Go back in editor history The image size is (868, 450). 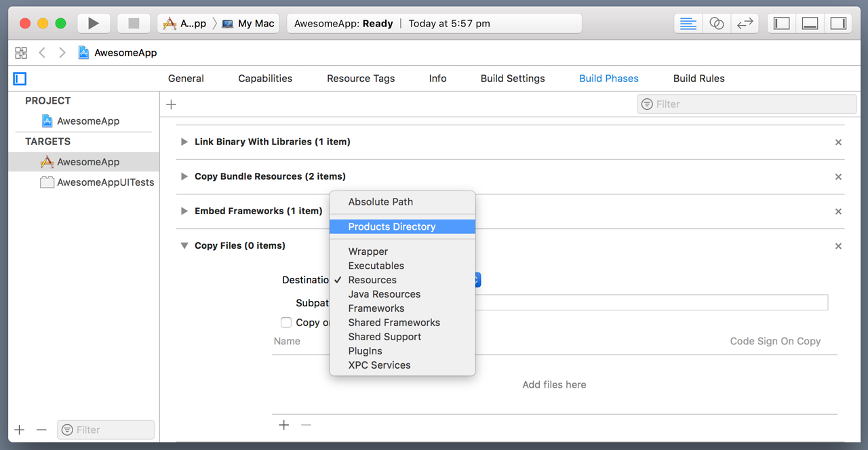[43, 52]
